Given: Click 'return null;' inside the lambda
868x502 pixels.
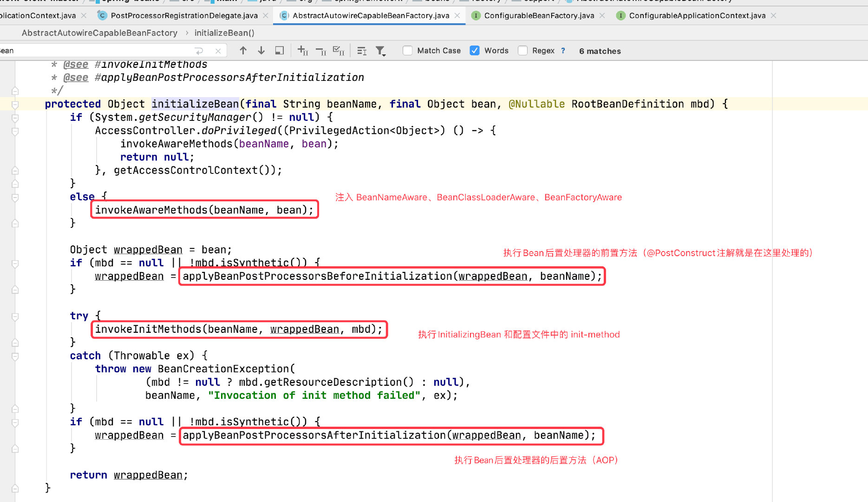Looking at the screenshot, I should [x=157, y=157].
